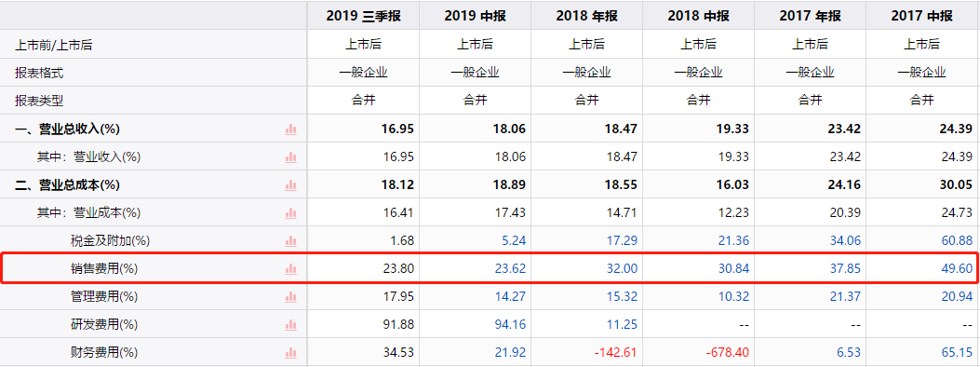Select 一般企业 under 2019 三季报

coord(363,73)
